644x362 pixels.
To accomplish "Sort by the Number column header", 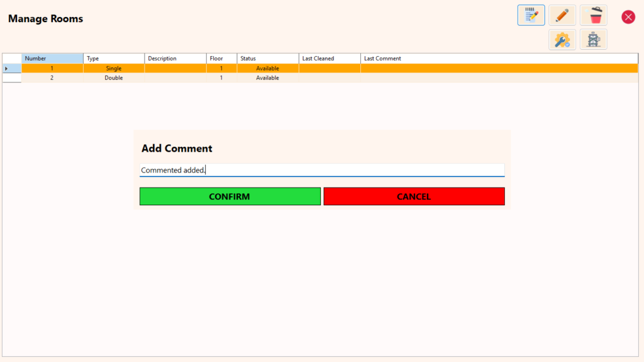I will (x=52, y=59).
